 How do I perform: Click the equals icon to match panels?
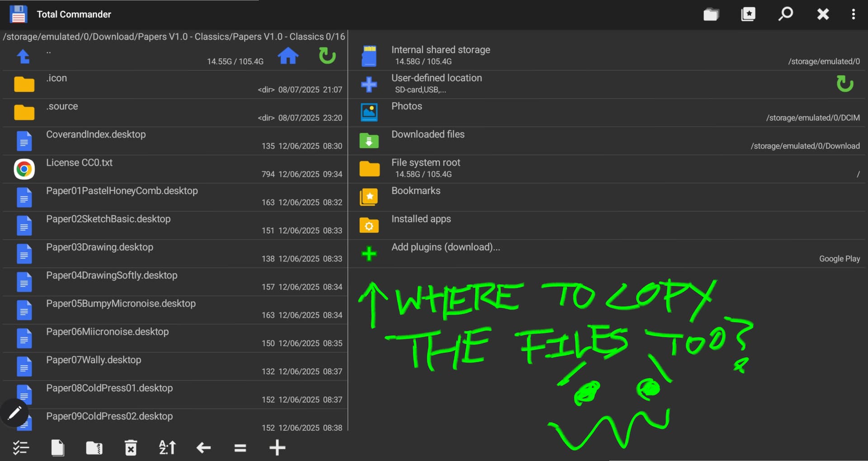[x=240, y=448]
